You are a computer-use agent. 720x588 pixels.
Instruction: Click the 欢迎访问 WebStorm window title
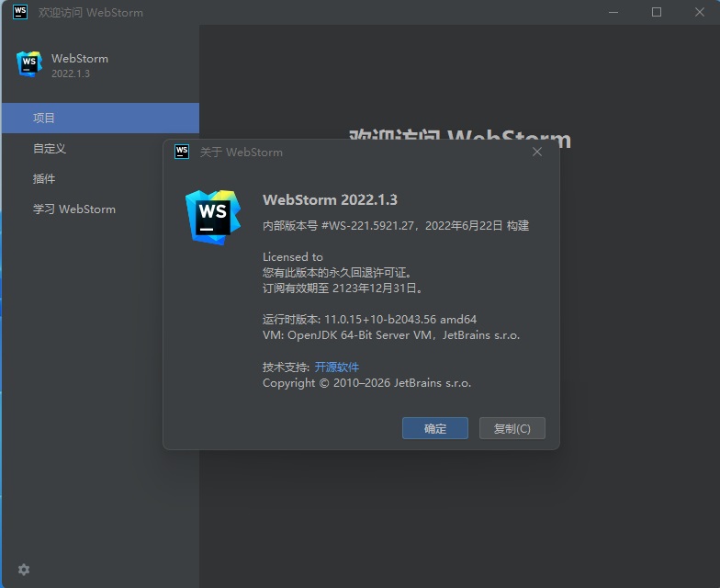(90, 13)
